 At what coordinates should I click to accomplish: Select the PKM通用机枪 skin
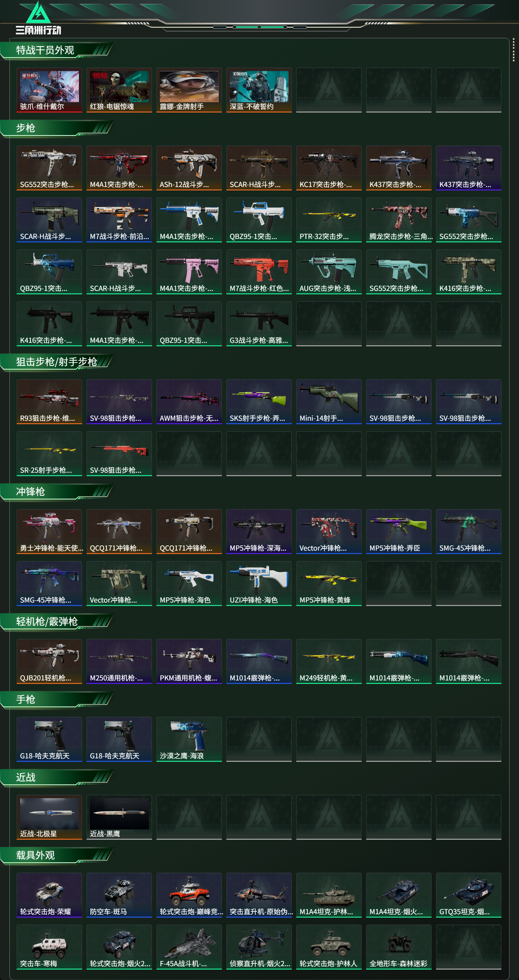coord(189,661)
